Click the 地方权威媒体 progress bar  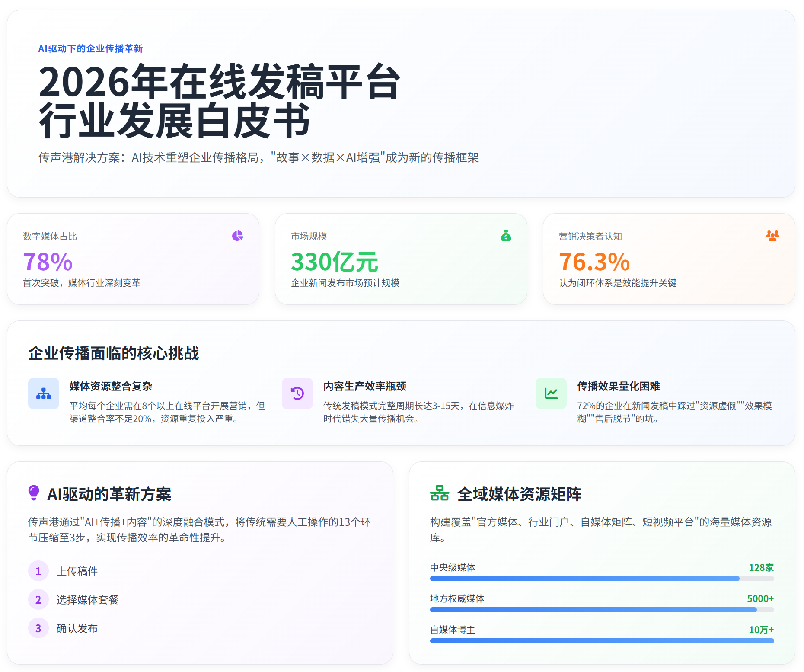(x=602, y=610)
